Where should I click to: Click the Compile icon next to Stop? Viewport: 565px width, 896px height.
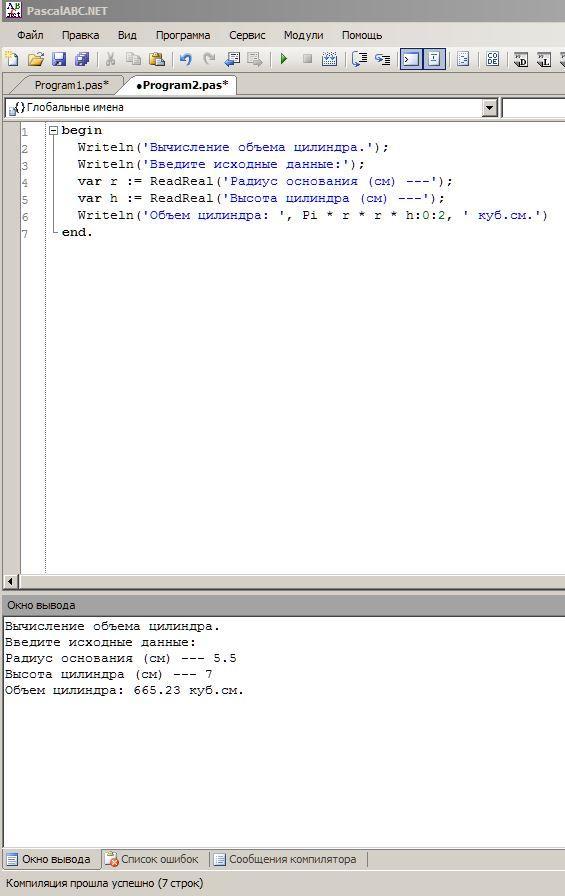[x=330, y=59]
